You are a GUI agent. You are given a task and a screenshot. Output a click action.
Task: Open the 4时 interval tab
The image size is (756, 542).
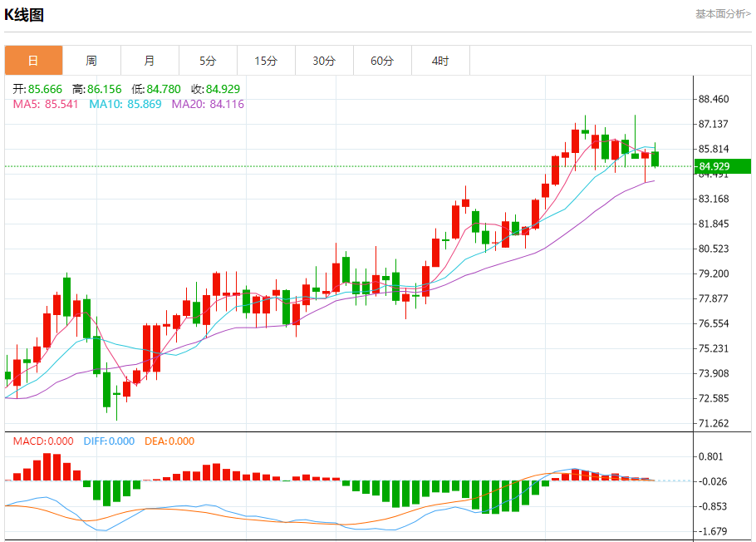click(440, 61)
